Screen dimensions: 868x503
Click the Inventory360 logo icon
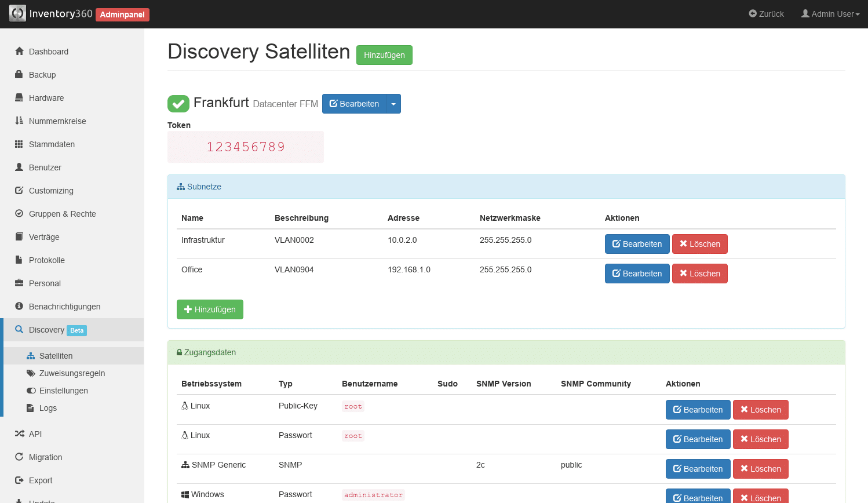[17, 13]
